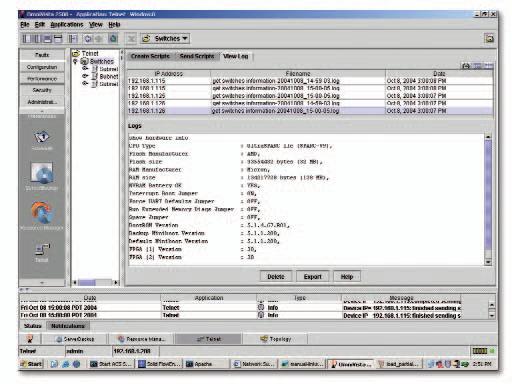This screenshot has height=384, width=512.
Task: Select the Performance sidebar category
Action: click(42, 79)
